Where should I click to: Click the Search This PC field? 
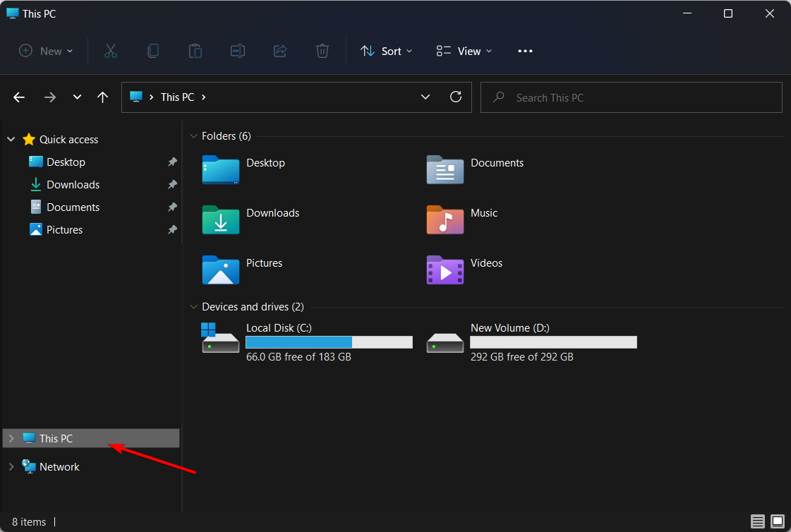point(631,97)
